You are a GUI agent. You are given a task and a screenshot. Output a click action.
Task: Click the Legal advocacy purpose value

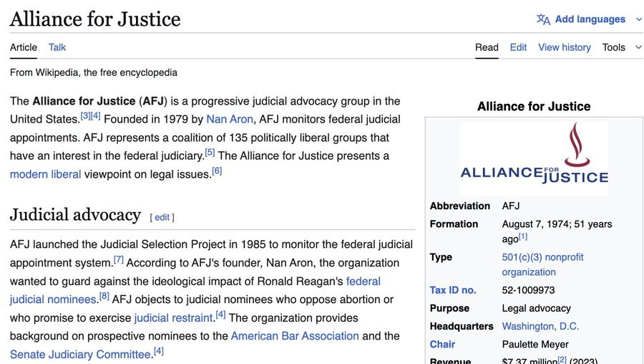pos(537,308)
